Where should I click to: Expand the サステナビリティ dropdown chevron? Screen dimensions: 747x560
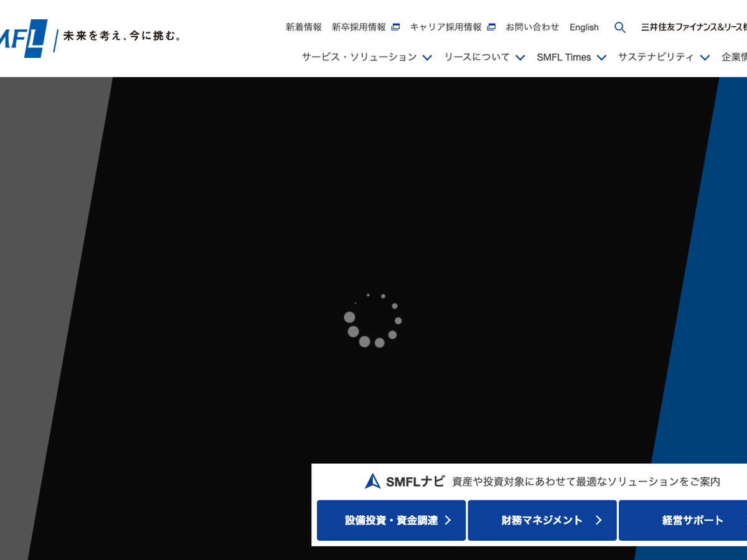pos(705,57)
